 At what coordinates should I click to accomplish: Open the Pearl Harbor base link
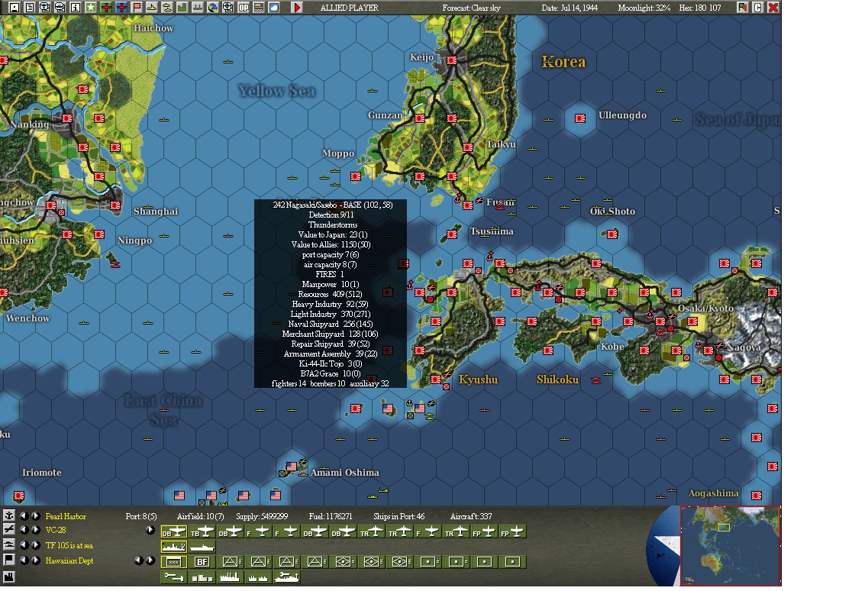click(66, 516)
